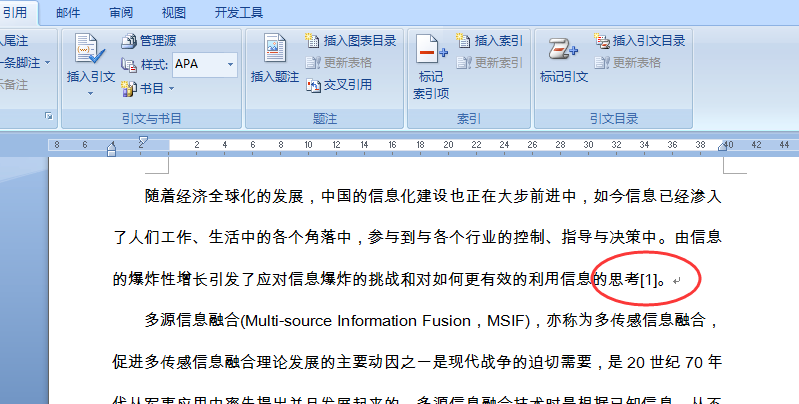Click the 题注 group label

pos(325,119)
